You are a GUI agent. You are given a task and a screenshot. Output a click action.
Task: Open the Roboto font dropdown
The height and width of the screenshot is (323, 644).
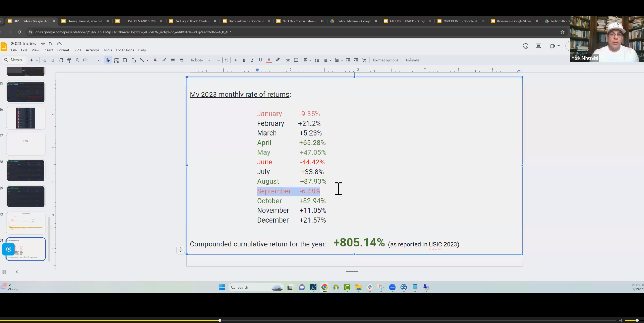(201, 60)
